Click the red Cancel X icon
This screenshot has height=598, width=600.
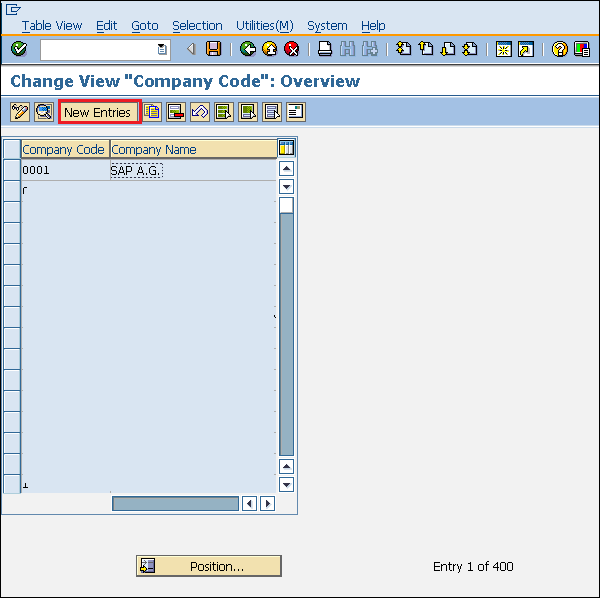[292, 49]
